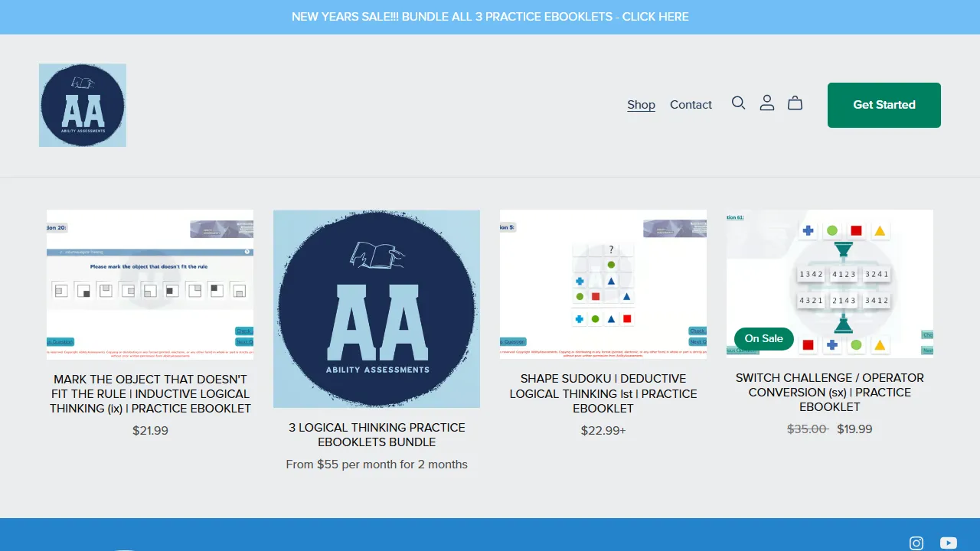This screenshot has height=551, width=980.
Task: Open the Shop menu
Action: [x=641, y=104]
